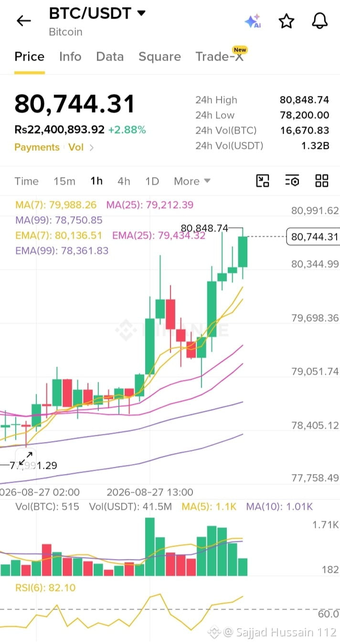This screenshot has width=340, height=644.
Task: Select the 1h chart interval
Action: coord(96,181)
